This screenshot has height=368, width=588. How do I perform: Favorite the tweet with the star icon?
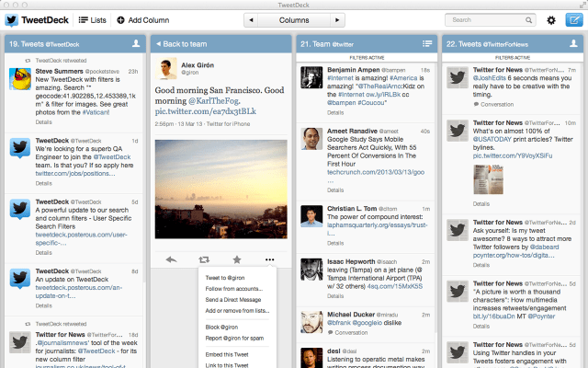(x=236, y=260)
